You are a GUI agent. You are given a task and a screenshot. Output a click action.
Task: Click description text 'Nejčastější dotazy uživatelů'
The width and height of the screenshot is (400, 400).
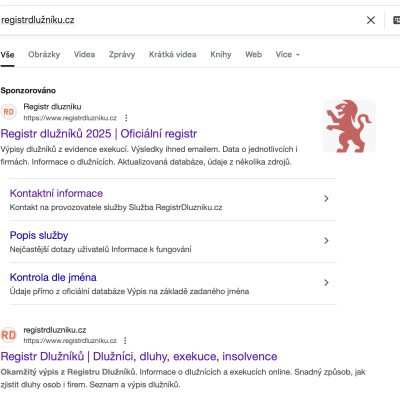(59, 249)
